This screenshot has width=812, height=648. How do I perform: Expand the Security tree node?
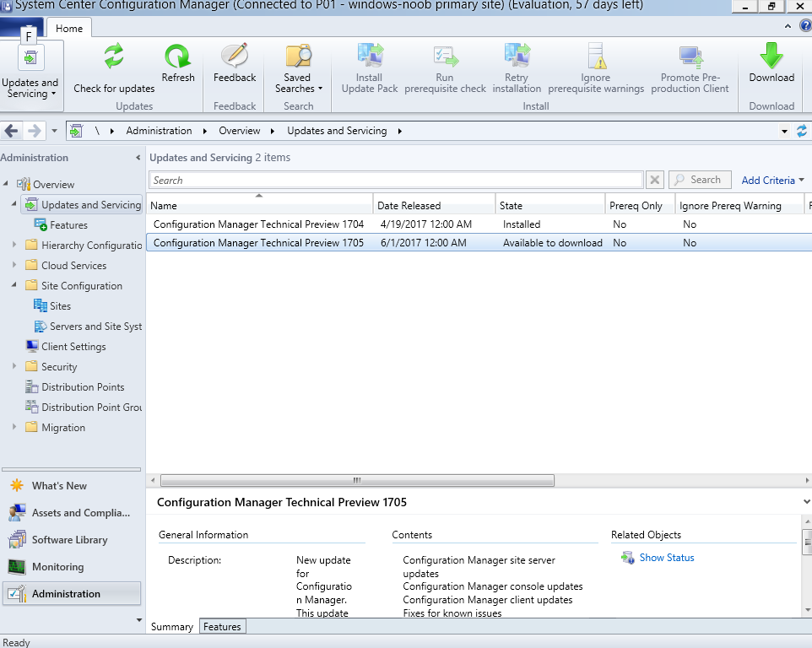point(14,366)
